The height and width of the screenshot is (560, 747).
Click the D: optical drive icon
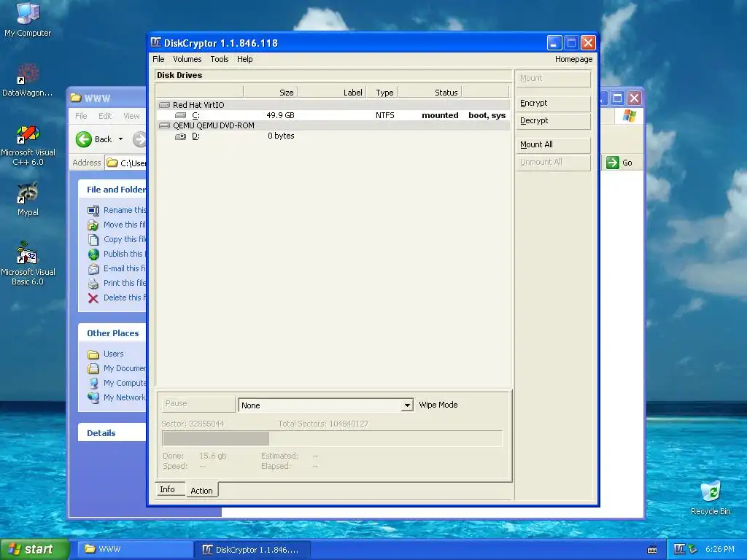point(181,136)
